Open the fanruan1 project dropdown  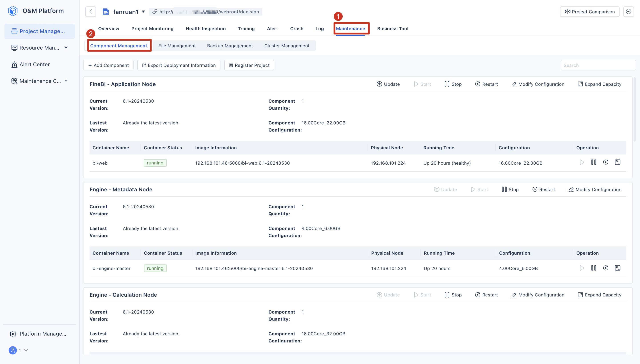(144, 12)
